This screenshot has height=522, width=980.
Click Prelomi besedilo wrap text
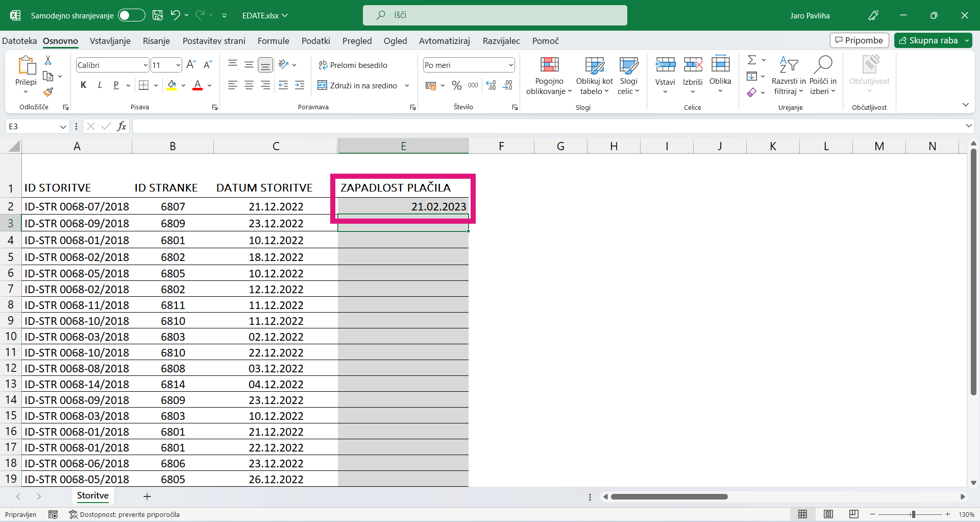(x=353, y=65)
